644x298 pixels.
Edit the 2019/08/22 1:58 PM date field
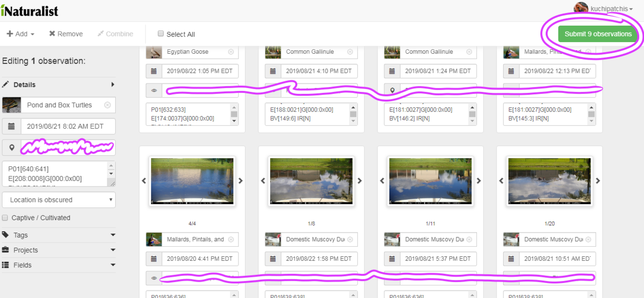tap(319, 259)
